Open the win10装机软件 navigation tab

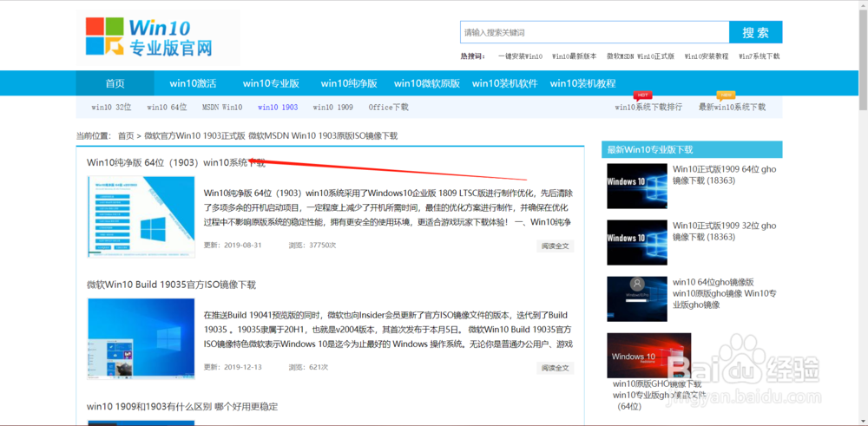[x=505, y=83]
